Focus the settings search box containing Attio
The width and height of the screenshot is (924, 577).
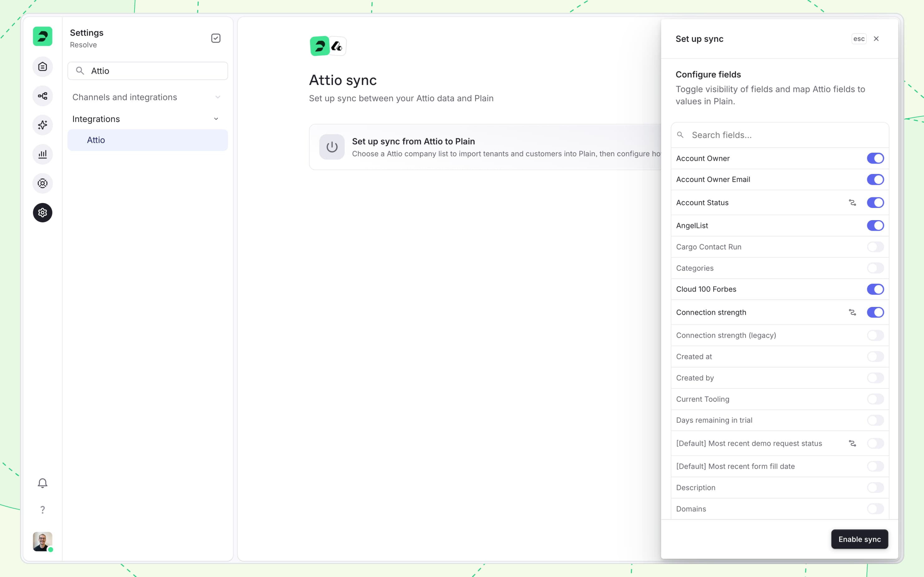point(148,71)
